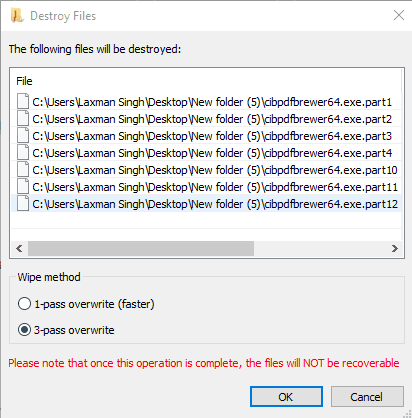Click the horizontal scrollbar thumb
The image size is (412, 418).
pyautogui.click(x=141, y=248)
